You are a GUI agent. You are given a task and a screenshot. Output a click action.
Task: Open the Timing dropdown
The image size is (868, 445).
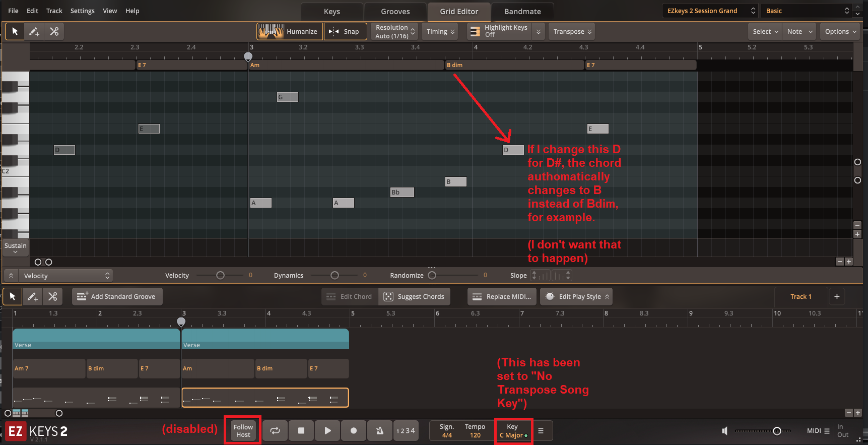tap(440, 31)
